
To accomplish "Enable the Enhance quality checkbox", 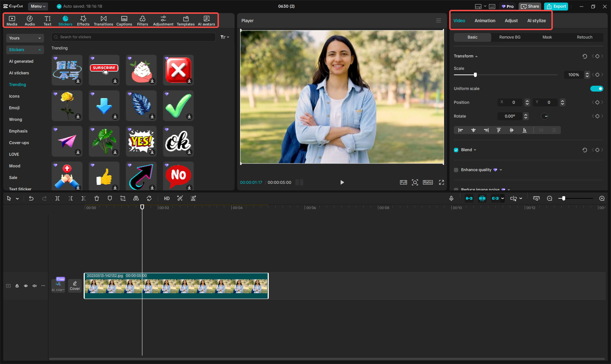I will (456, 170).
